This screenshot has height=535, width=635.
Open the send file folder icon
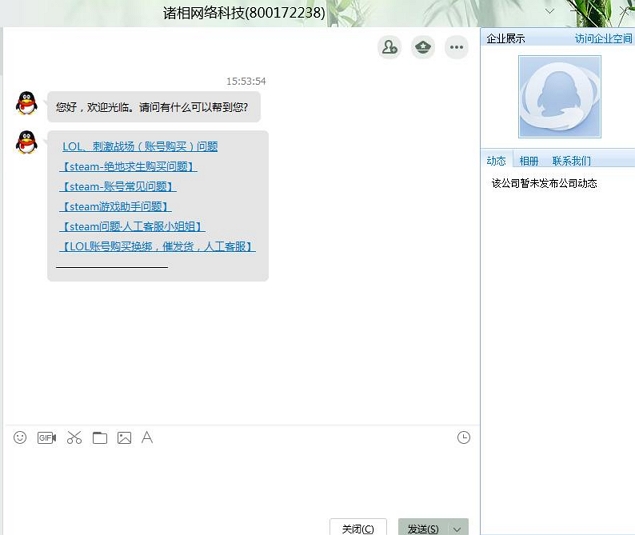click(100, 437)
